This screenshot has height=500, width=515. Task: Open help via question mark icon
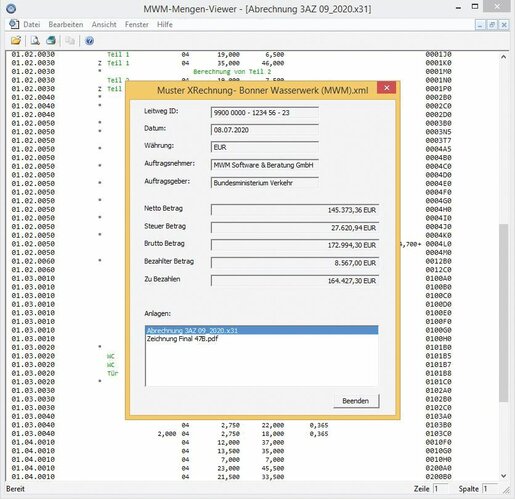coord(89,41)
